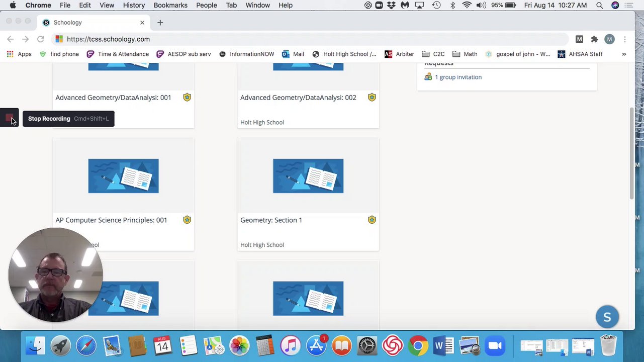
Task: Open the Apple menu
Action: click(x=13, y=5)
